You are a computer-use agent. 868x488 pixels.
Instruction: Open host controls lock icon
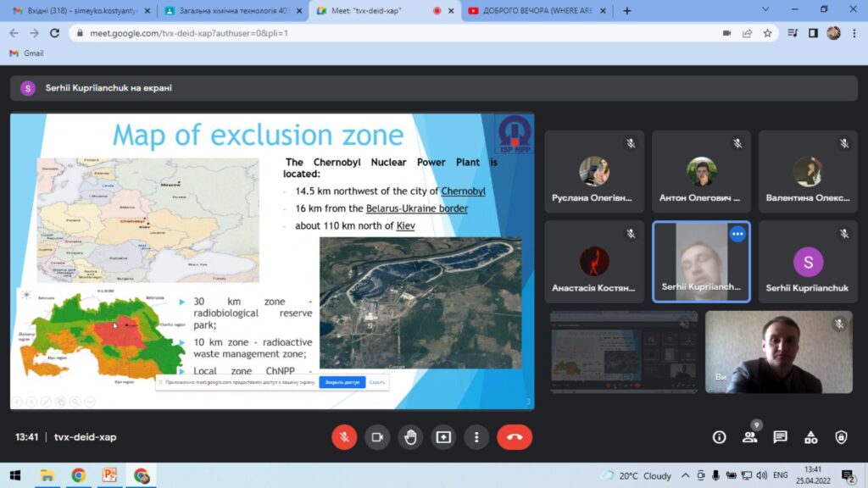[x=841, y=437]
